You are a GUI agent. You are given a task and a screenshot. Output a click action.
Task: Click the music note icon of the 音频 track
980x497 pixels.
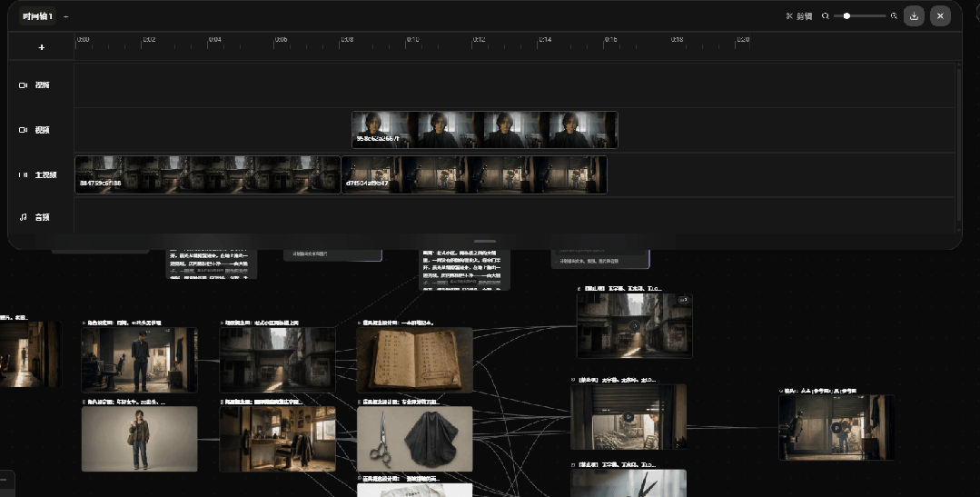point(23,217)
